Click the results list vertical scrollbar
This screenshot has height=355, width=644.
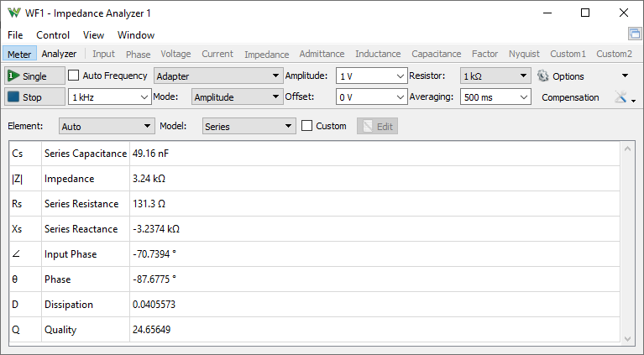[x=624, y=242]
